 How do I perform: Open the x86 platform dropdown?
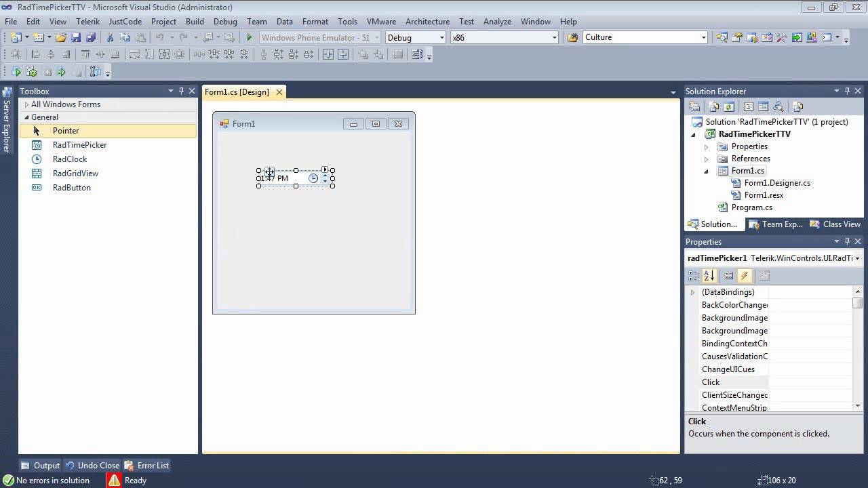click(554, 38)
